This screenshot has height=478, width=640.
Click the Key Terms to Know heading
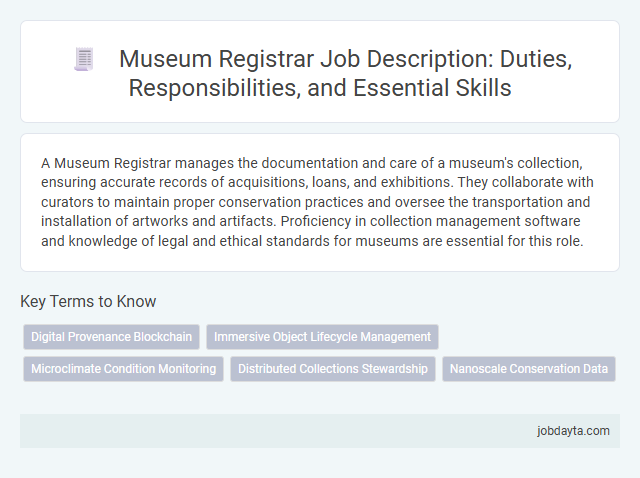[x=88, y=302]
